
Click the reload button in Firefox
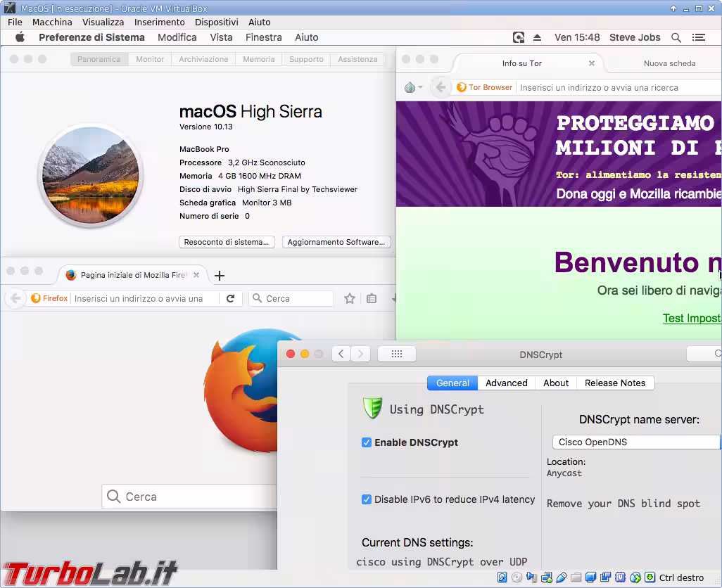[x=230, y=299]
